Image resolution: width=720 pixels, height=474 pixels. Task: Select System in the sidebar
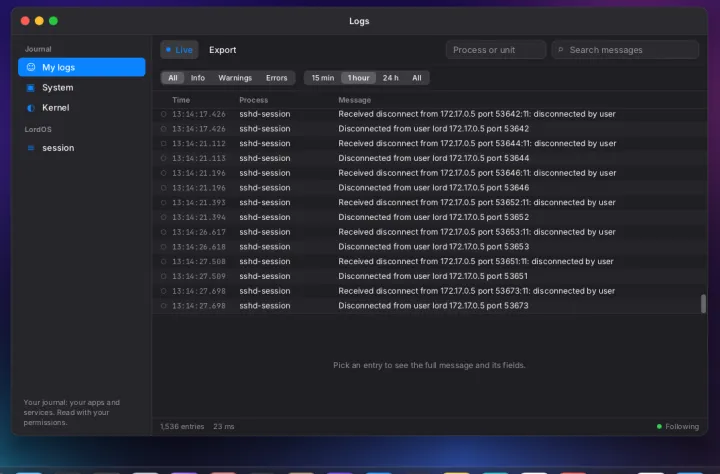(x=82, y=88)
